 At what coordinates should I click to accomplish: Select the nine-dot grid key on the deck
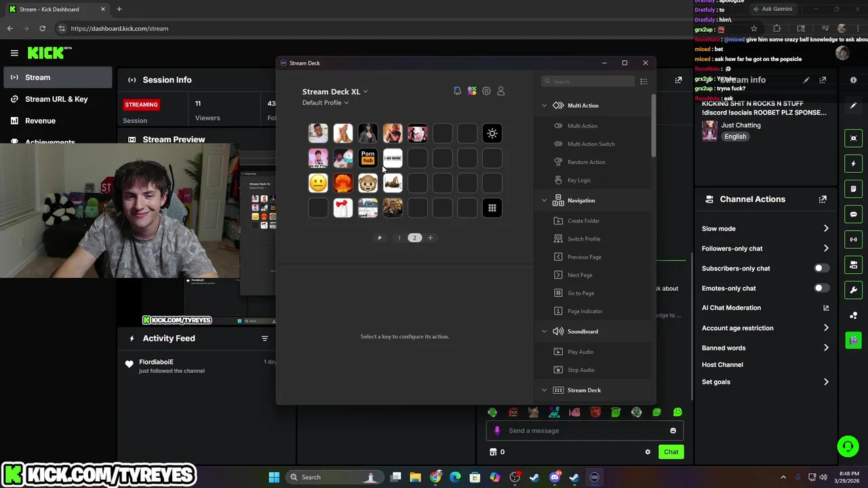click(492, 208)
